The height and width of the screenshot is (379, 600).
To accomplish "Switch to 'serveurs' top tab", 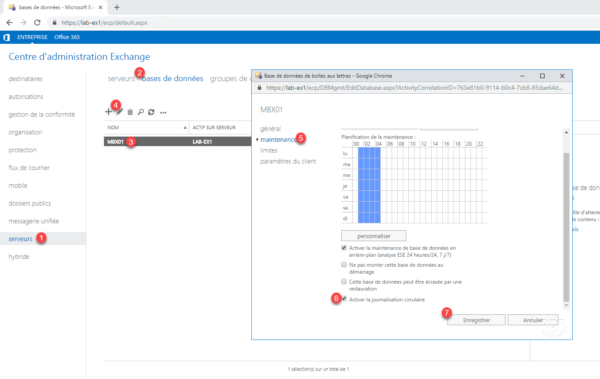I will [x=121, y=78].
